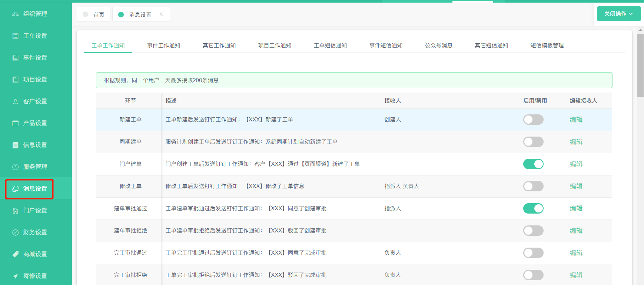Click the 工单设置 sidebar icon
Screen dimensions: 644x285
(x=16, y=36)
